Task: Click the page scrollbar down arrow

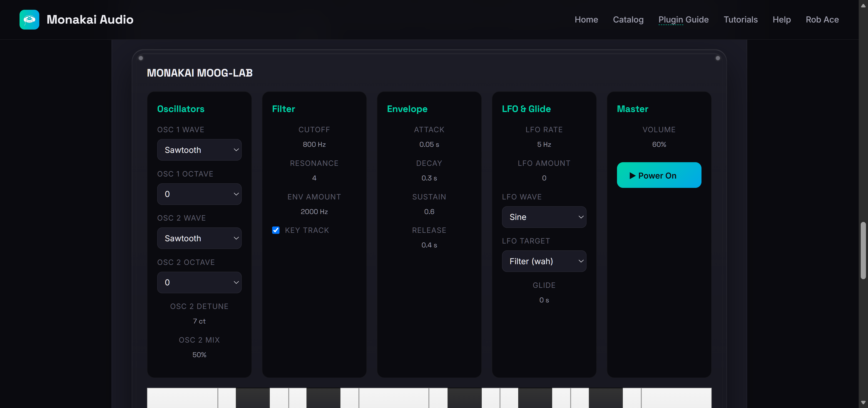Action: [863, 402]
